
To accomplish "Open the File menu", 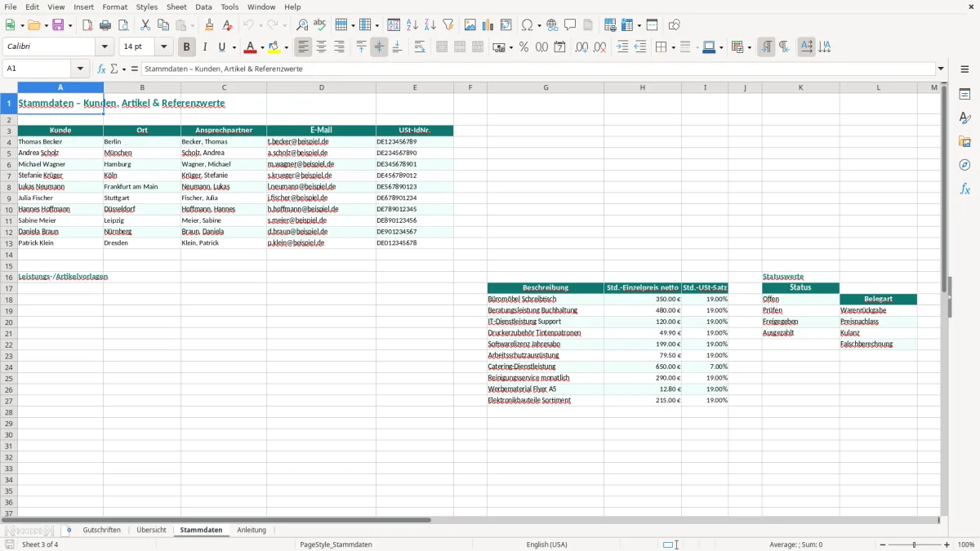I will pos(11,7).
